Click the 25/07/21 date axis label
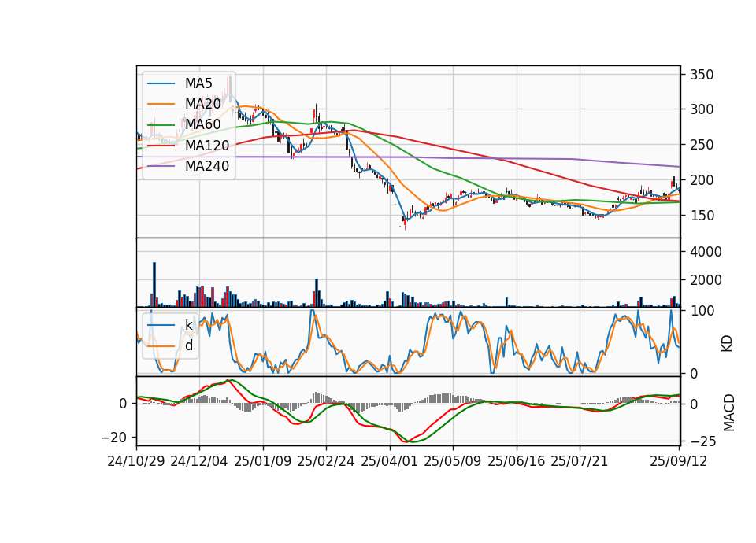The width and height of the screenshot is (756, 543). tap(580, 461)
